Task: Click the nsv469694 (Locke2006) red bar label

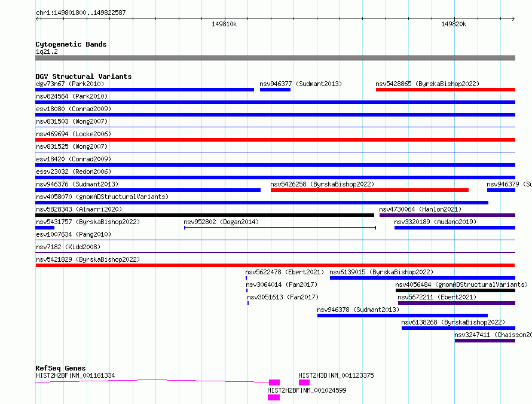Action: click(74, 134)
